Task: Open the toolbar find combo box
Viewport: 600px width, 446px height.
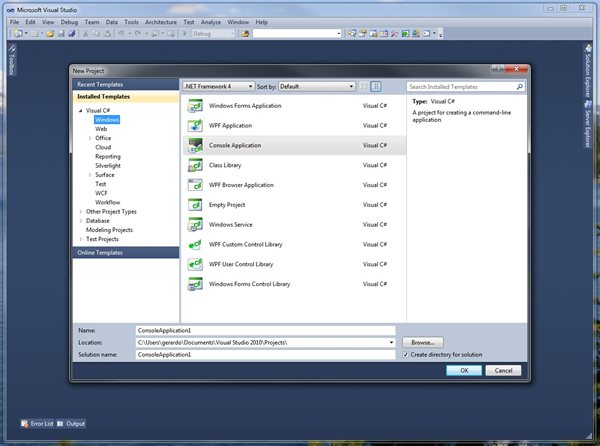Action: [297, 34]
